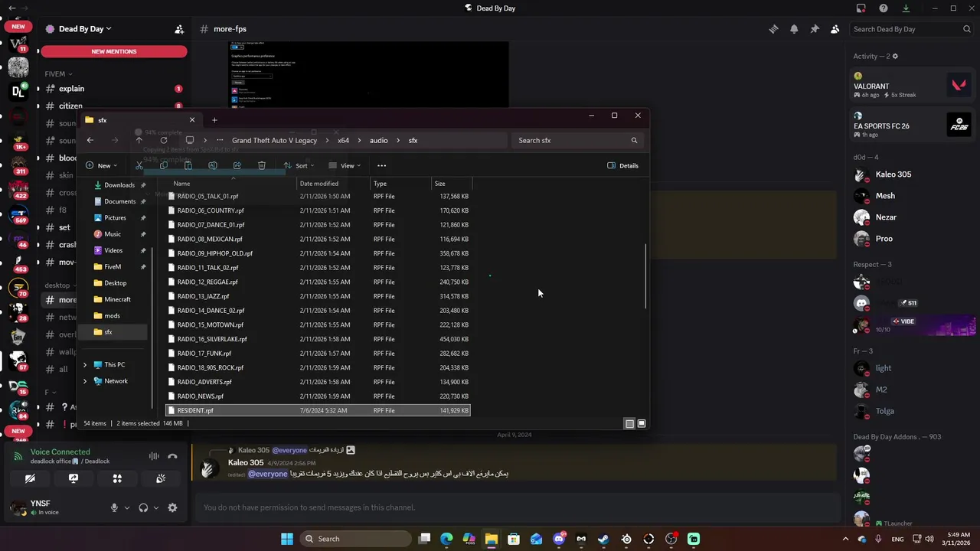This screenshot has width=980, height=551.
Task: Open Microsoft Edge from taskbar
Action: pyautogui.click(x=447, y=539)
